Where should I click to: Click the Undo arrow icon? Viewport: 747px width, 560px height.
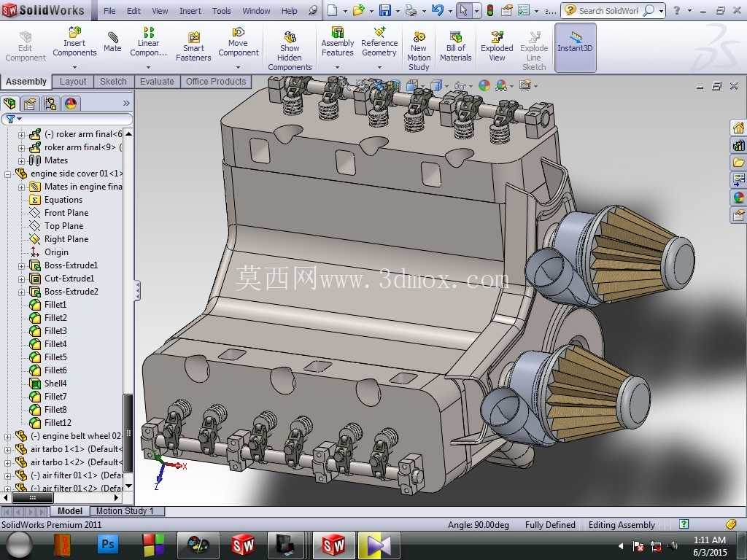437,10
